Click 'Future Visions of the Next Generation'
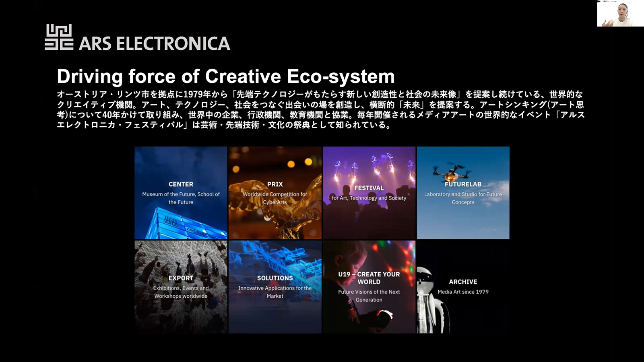644x362 pixels. click(369, 296)
